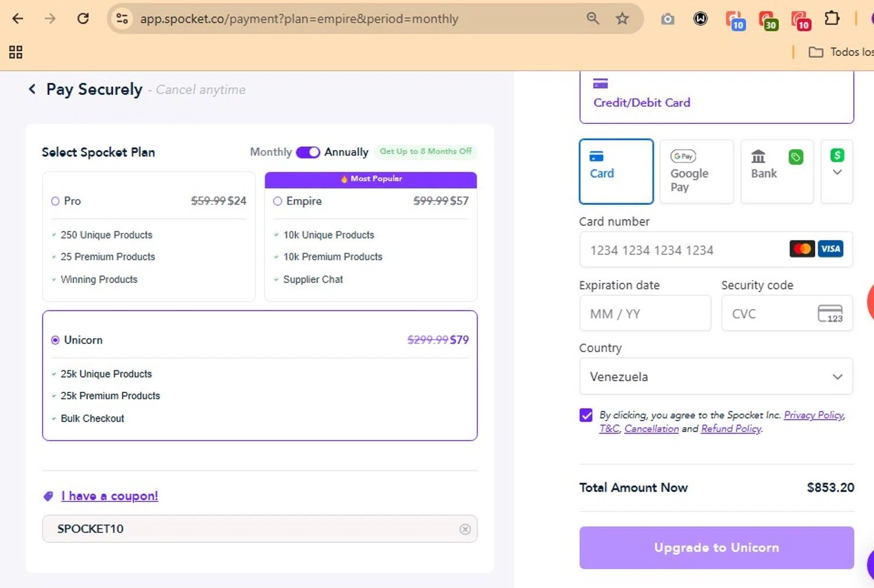This screenshot has height=588, width=874.
Task: Click the 10k Unique Products text
Action: tap(329, 235)
